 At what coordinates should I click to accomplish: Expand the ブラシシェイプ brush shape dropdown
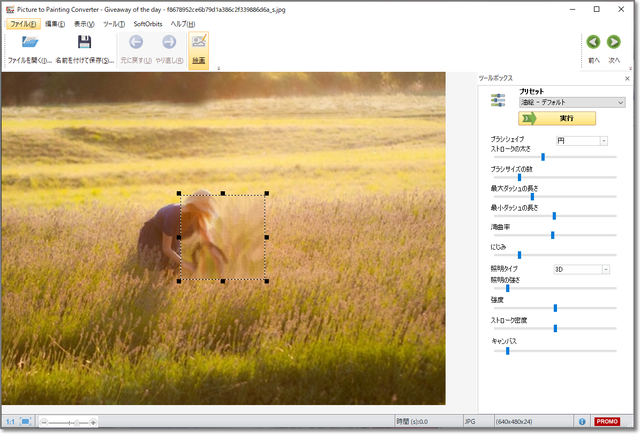tap(604, 141)
